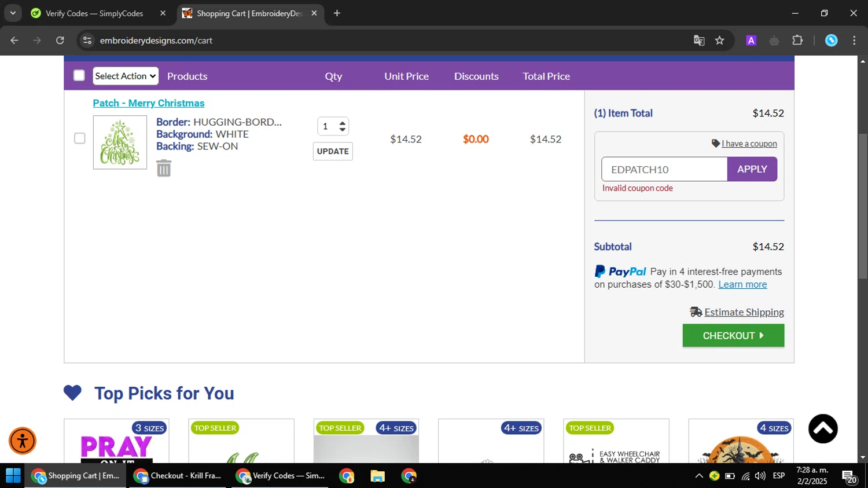Open the blue profile avatar icon
868x488 pixels.
(x=832, y=41)
